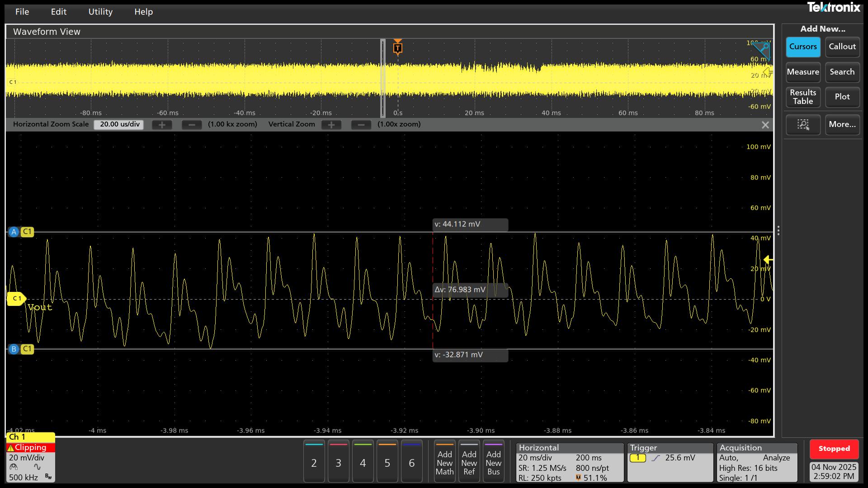Click the cursor A handle icon

[x=14, y=232]
